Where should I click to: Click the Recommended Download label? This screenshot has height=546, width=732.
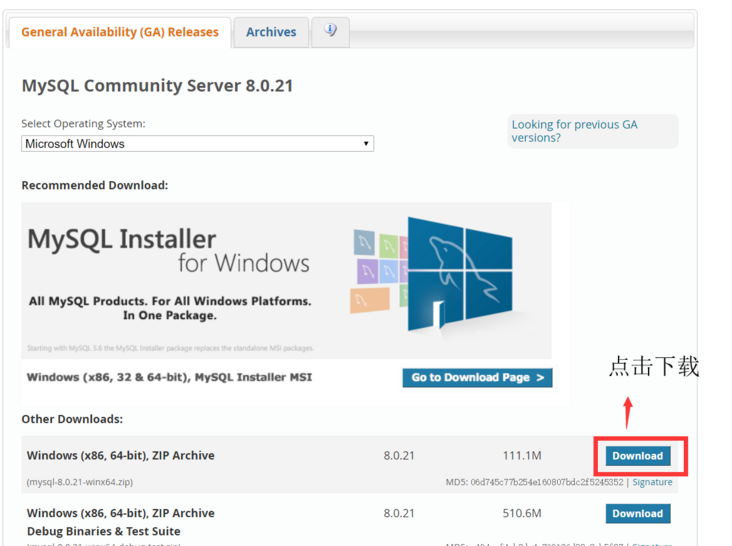pyautogui.click(x=95, y=185)
